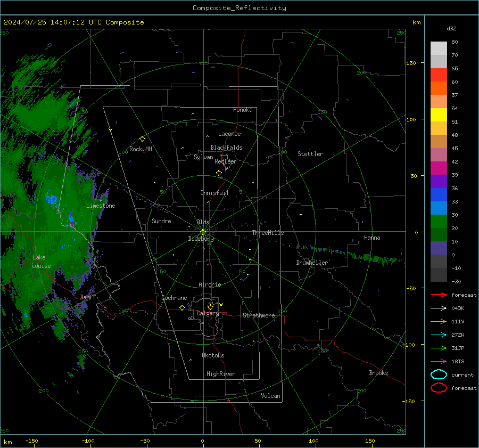Click the Cochrane label
Image resolution: width=479 pixels, height=448 pixels.
click(174, 298)
